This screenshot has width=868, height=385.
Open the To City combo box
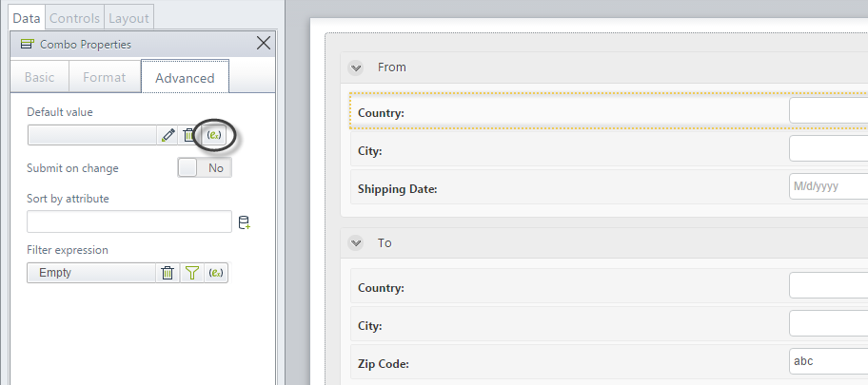(829, 323)
